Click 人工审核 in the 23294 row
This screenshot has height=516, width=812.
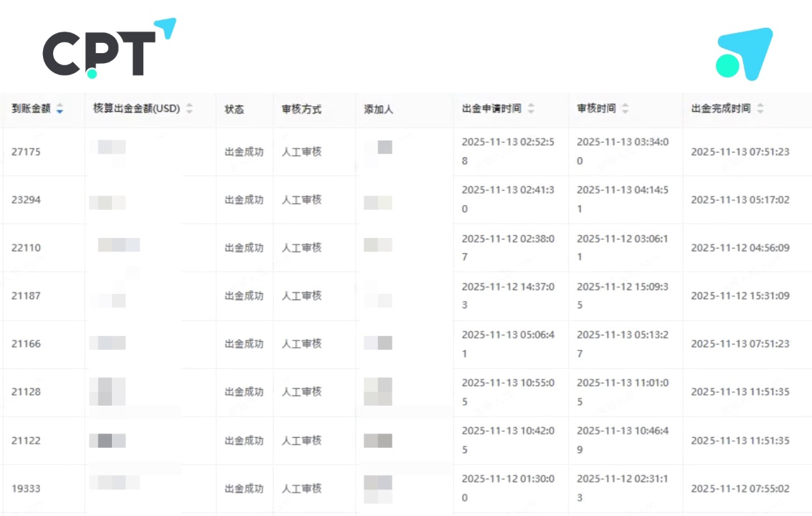[301, 200]
